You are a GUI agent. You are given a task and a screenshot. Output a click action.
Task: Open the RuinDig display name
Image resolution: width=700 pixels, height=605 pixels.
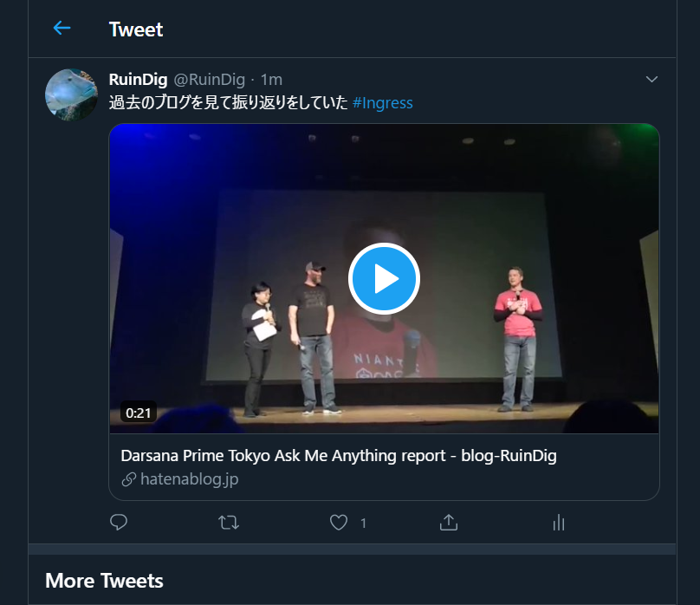138,80
